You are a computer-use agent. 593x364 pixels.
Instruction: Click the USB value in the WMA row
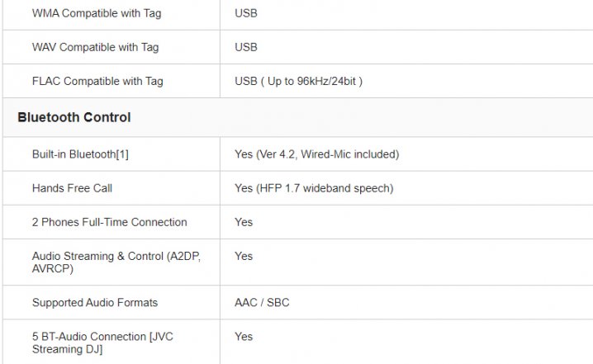(245, 13)
